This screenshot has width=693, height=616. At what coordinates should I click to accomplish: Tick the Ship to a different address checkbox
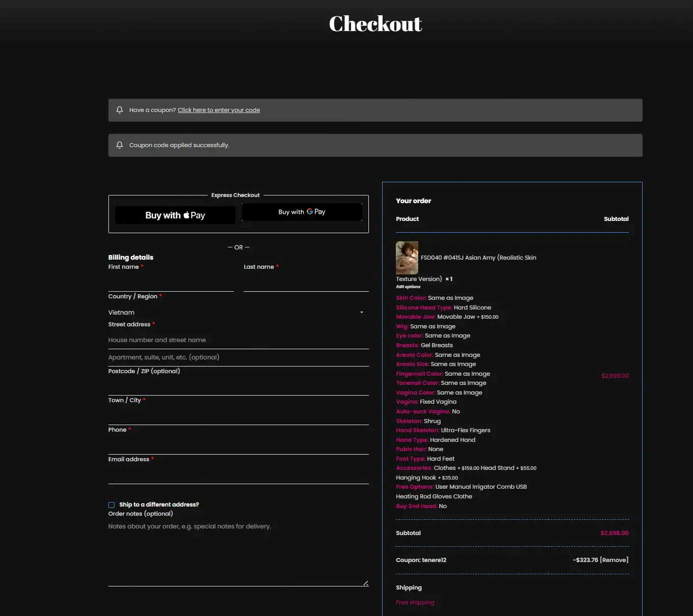pos(111,505)
